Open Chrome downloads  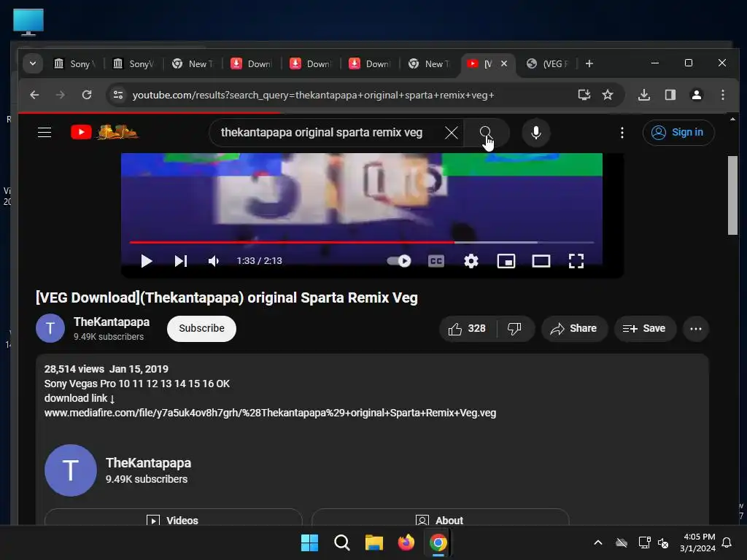tap(643, 95)
